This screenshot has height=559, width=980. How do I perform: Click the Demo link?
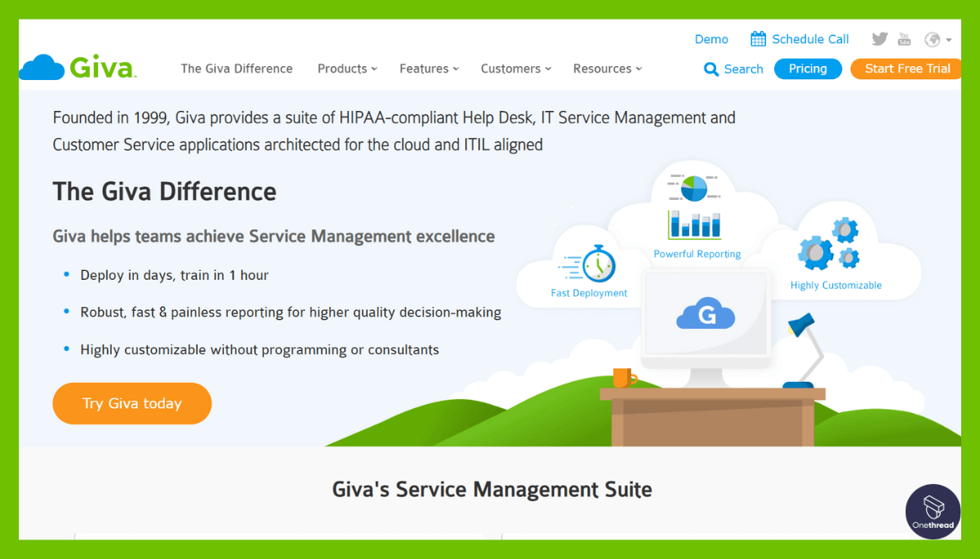pos(710,38)
